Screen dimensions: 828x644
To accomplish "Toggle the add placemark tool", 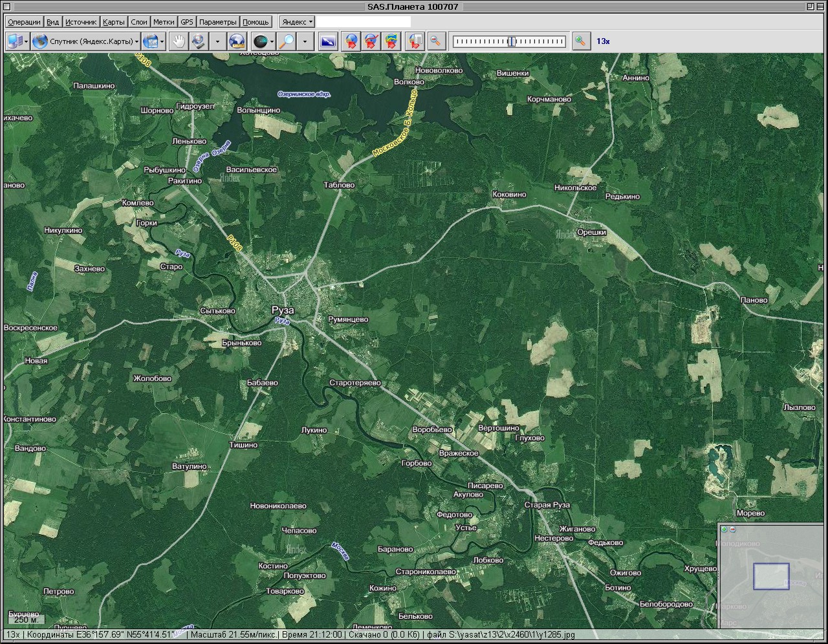I will coord(351,41).
